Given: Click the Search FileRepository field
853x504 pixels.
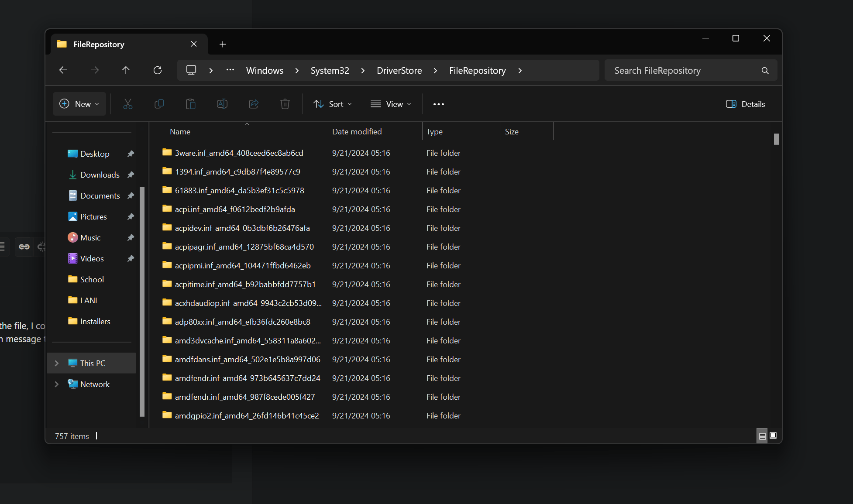Looking at the screenshot, I should pos(691,71).
